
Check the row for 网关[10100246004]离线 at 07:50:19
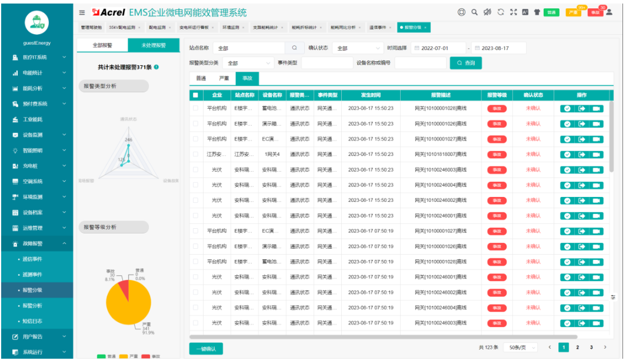click(x=195, y=308)
